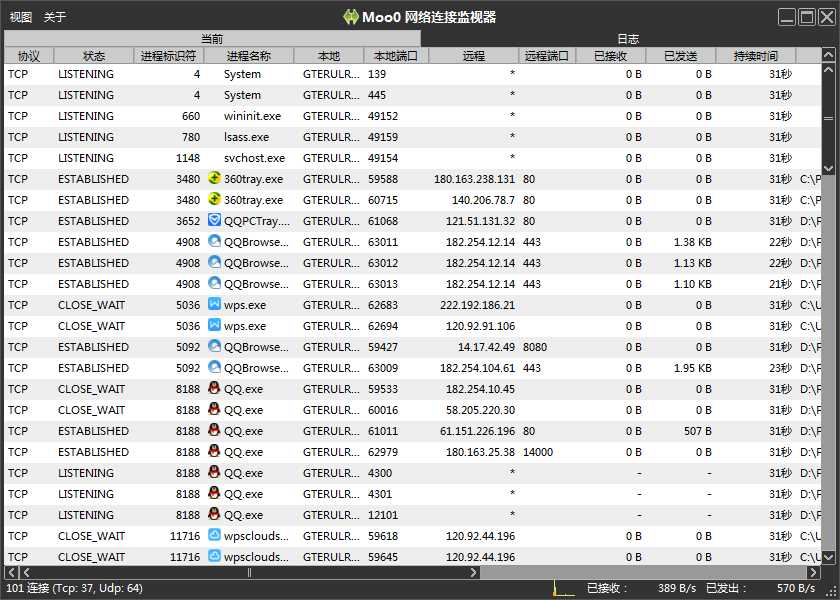Maximize the Moo0 window

807,17
